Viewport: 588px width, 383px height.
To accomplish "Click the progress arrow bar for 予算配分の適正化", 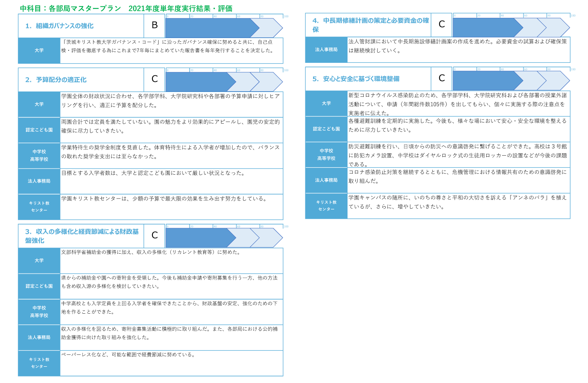I will point(224,82).
